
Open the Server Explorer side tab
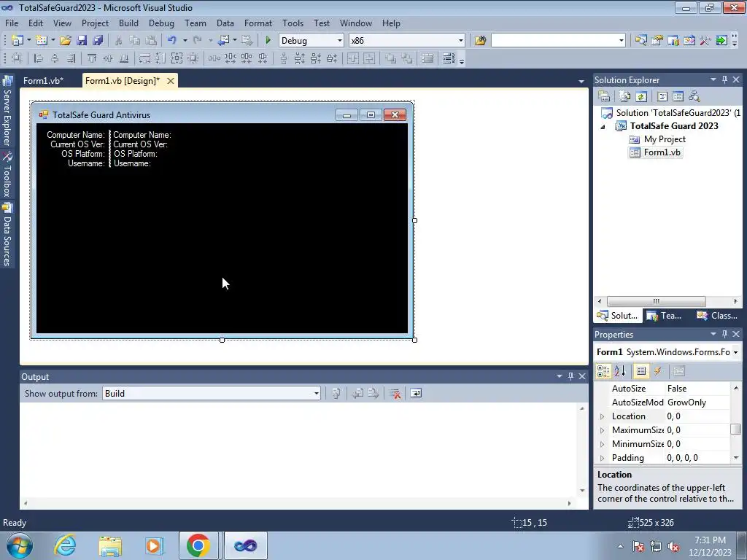click(x=7, y=111)
